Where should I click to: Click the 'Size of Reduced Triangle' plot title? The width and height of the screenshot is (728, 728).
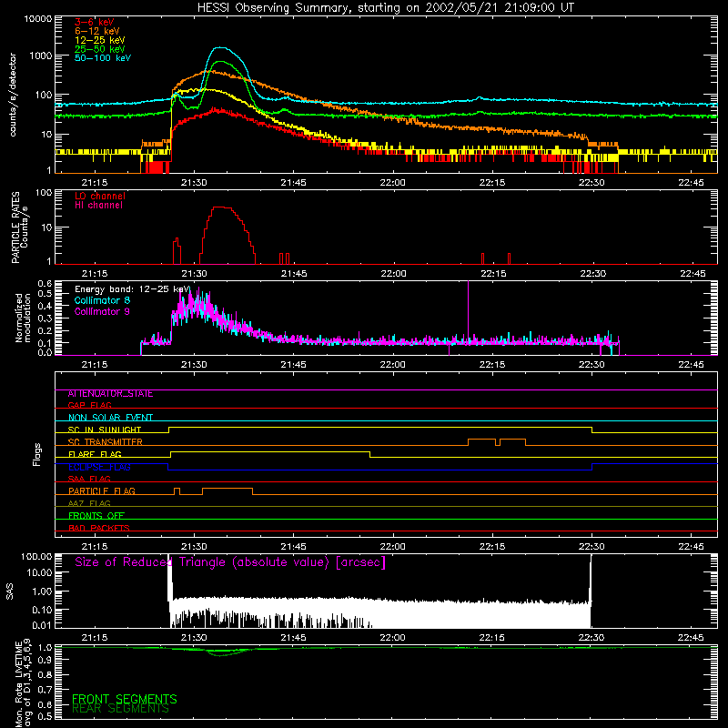pyautogui.click(x=230, y=562)
